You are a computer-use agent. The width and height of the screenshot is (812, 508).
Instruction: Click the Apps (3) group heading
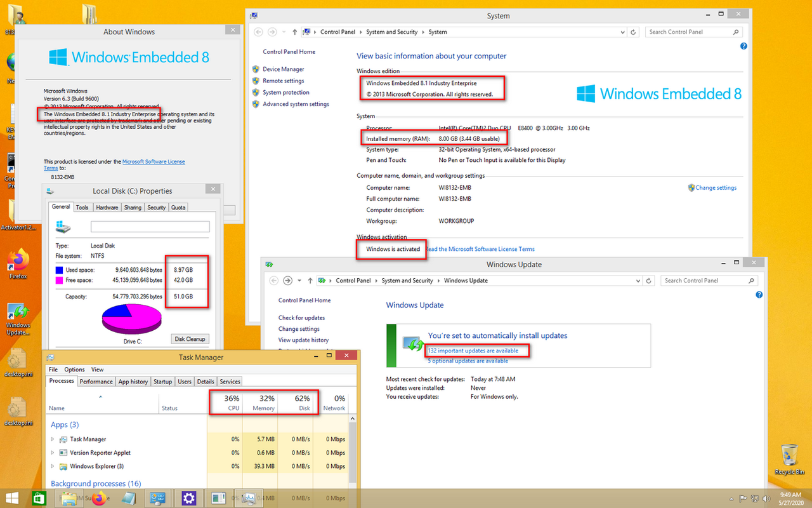click(65, 425)
